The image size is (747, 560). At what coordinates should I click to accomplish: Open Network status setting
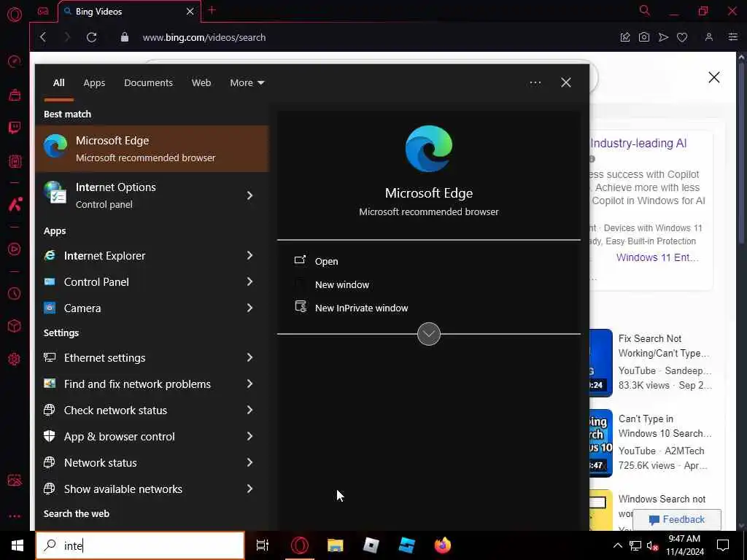point(152,462)
